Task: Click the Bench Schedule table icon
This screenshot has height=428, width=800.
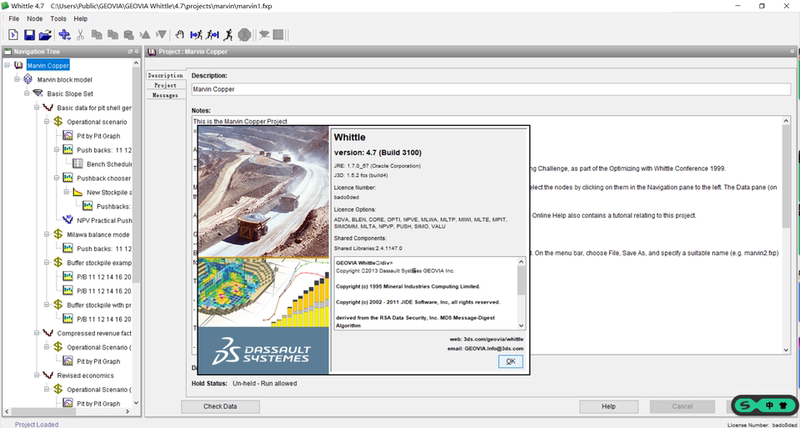Action: tap(78, 164)
